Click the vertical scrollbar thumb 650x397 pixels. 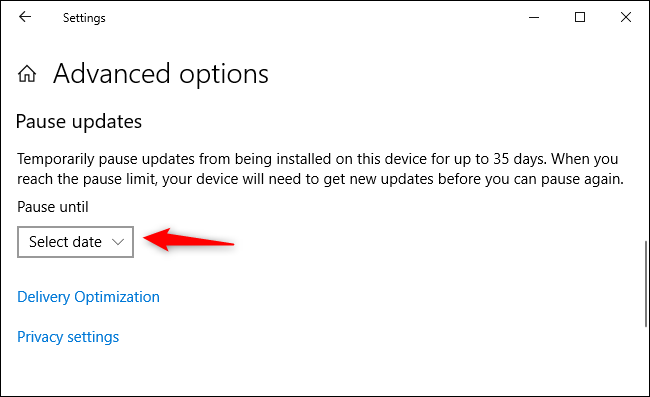tap(646, 284)
